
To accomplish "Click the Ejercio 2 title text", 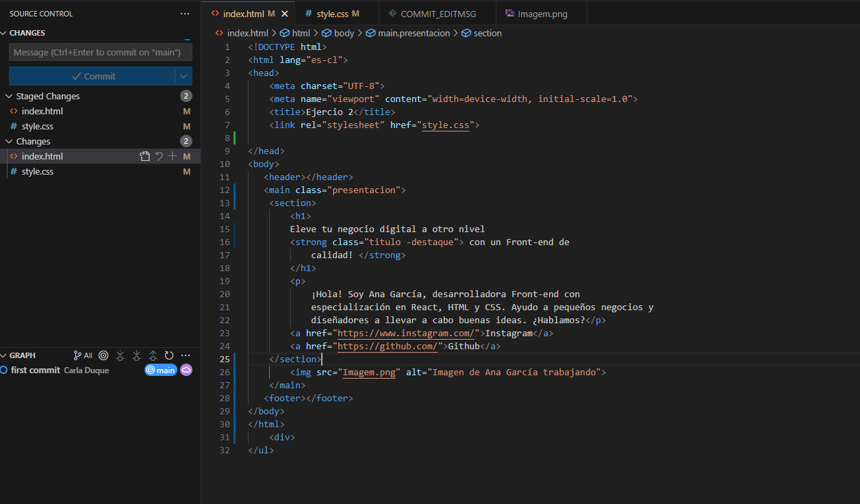I will click(329, 112).
